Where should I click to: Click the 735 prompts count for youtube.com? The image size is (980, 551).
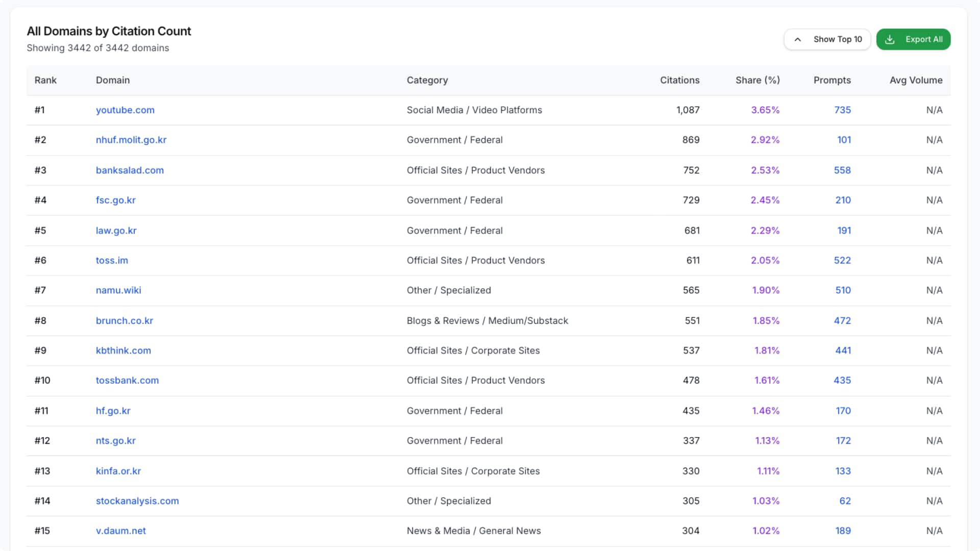842,110
